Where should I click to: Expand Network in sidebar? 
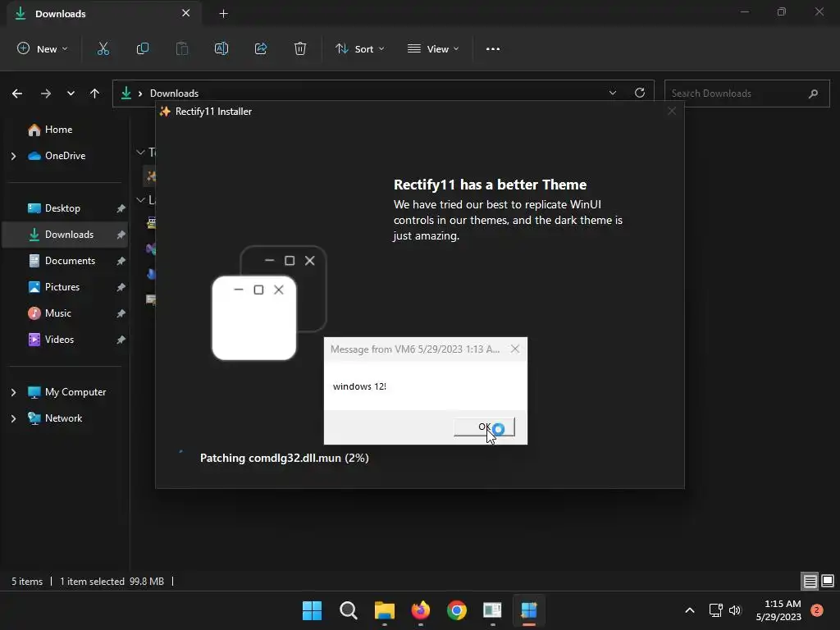click(13, 418)
